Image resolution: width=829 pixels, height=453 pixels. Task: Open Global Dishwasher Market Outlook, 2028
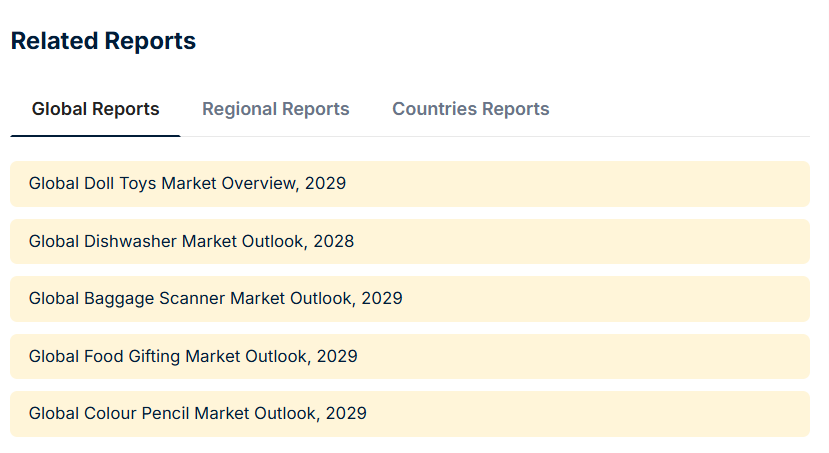pos(191,242)
